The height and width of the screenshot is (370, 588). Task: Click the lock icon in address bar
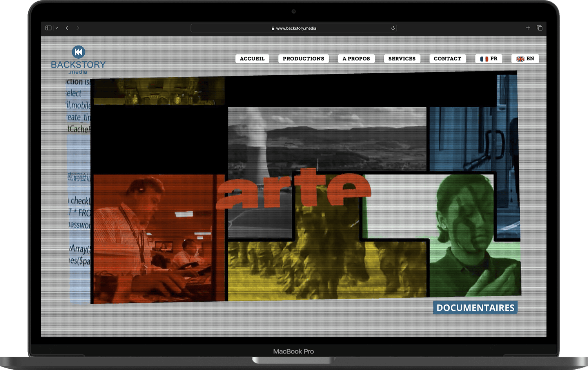tap(273, 28)
